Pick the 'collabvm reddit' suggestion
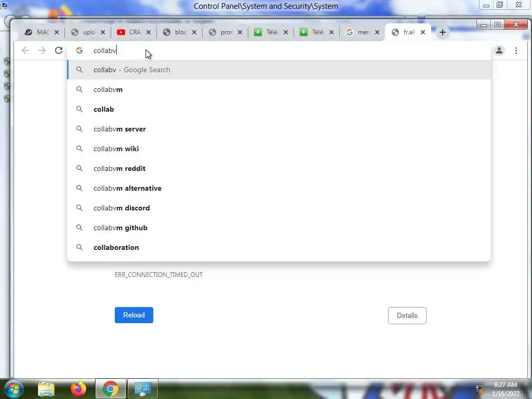Screen dimensions: 532x399 point(279,168)
